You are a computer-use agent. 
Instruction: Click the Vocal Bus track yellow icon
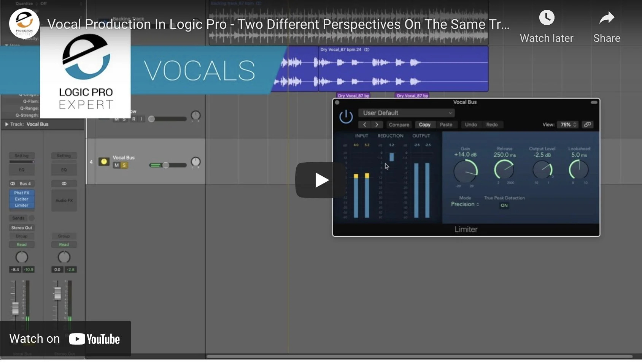103,161
